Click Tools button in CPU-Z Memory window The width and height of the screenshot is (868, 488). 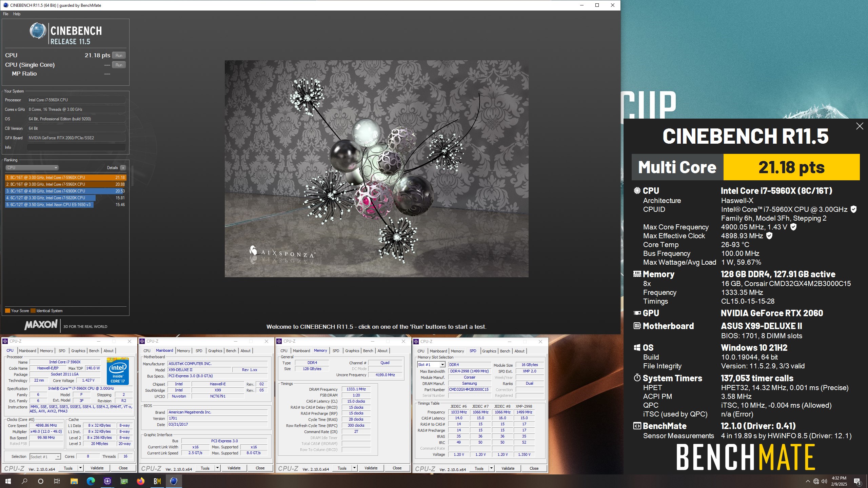click(x=342, y=468)
